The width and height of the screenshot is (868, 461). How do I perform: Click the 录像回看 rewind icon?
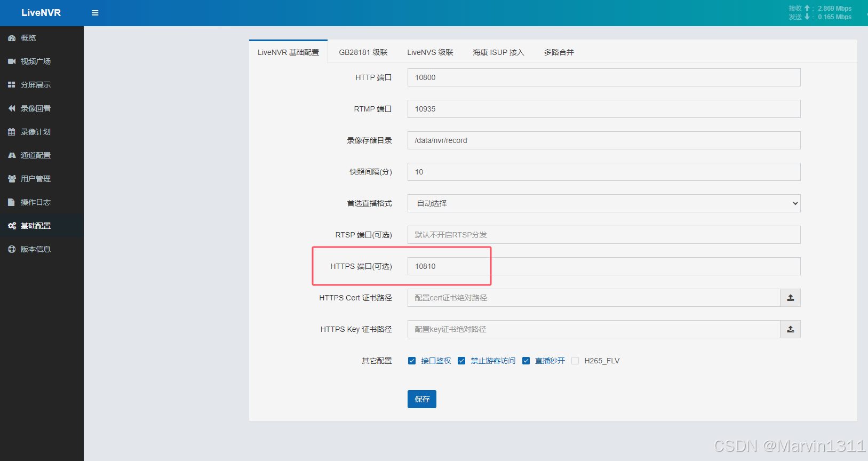[12, 108]
